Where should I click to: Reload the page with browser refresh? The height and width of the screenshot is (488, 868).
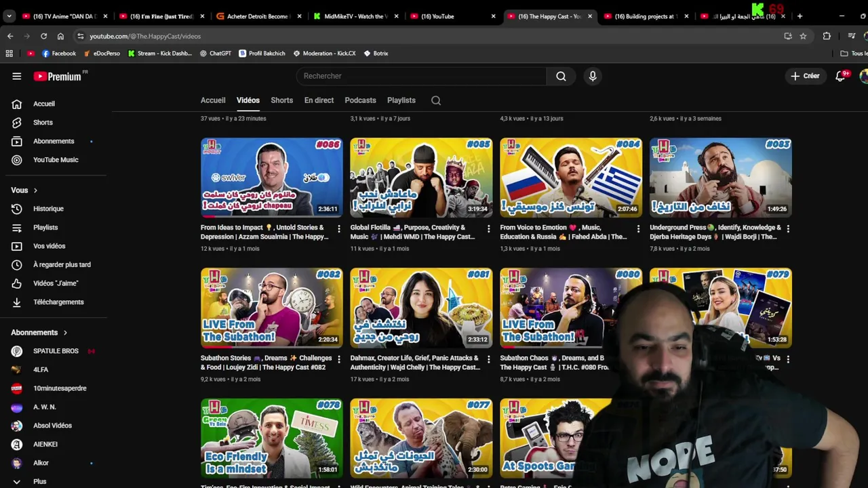tap(43, 36)
